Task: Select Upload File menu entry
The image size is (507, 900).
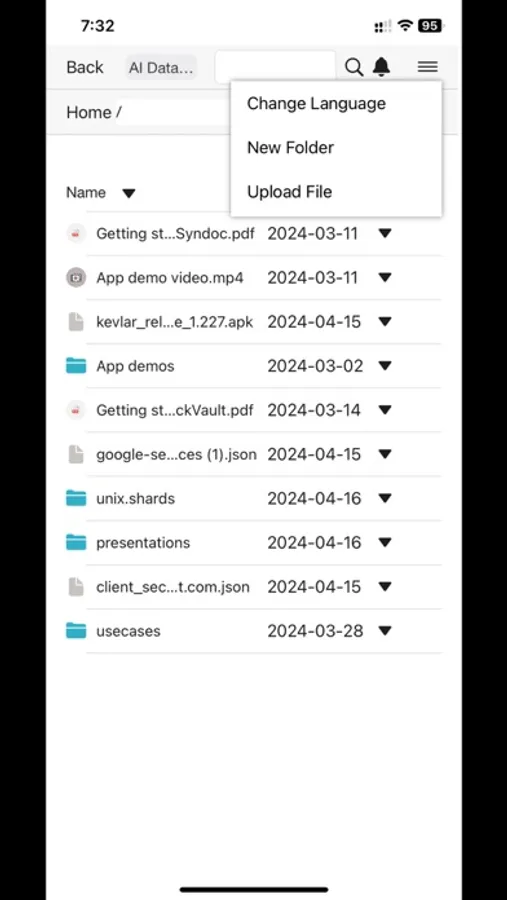Action: pos(289,192)
